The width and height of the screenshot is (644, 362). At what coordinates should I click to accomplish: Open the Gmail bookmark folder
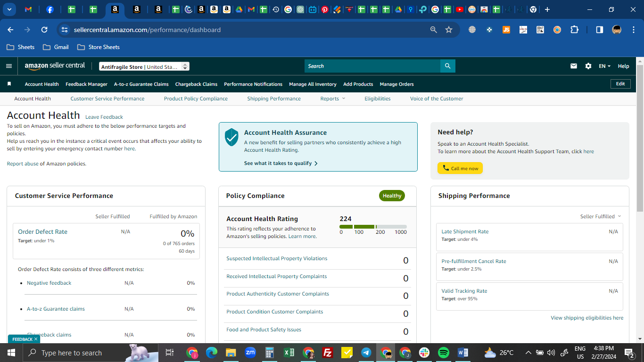[56, 47]
